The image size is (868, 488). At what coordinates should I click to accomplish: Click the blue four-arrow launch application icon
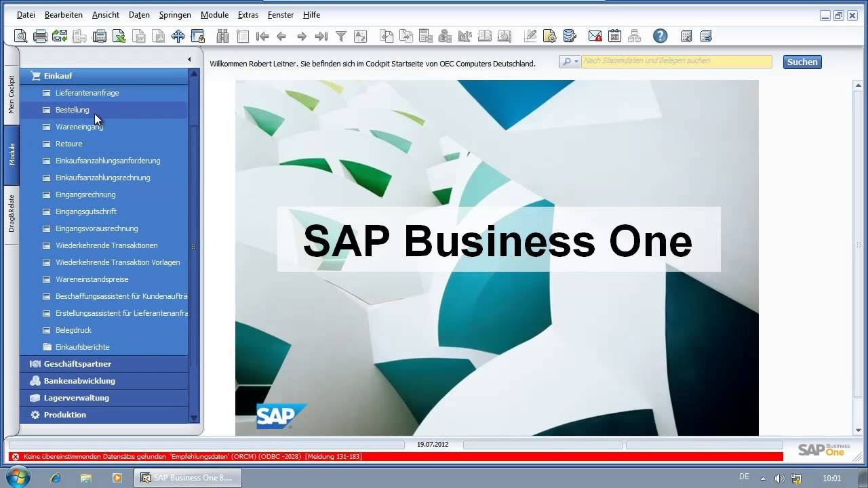pyautogui.click(x=178, y=36)
